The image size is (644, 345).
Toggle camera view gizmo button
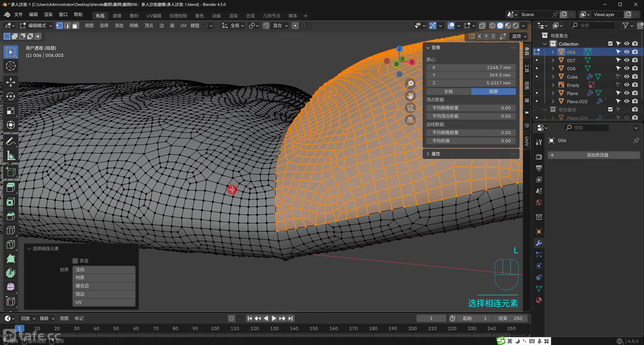(410, 108)
